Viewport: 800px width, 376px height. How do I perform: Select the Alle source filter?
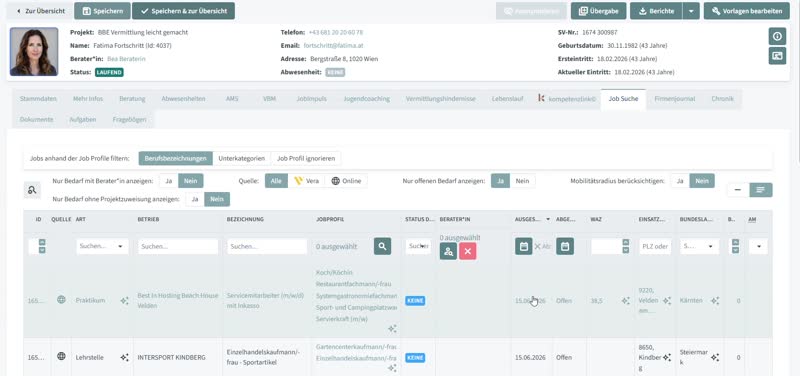(276, 181)
